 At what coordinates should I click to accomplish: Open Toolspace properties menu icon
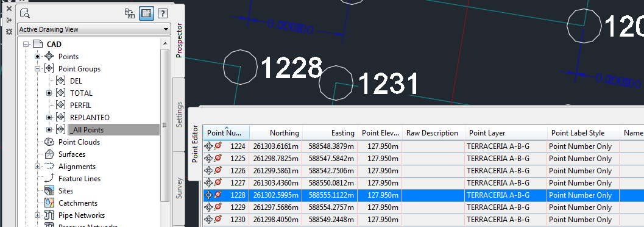click(x=9, y=32)
